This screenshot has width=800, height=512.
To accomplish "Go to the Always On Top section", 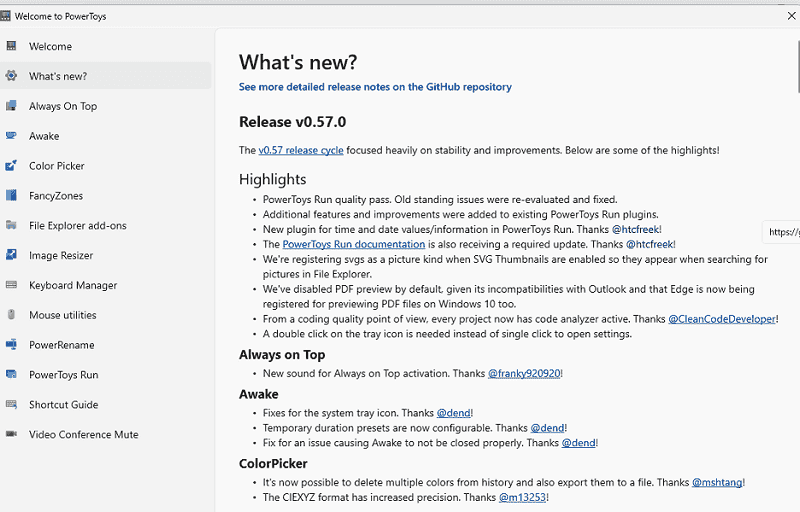I will click(x=106, y=106).
